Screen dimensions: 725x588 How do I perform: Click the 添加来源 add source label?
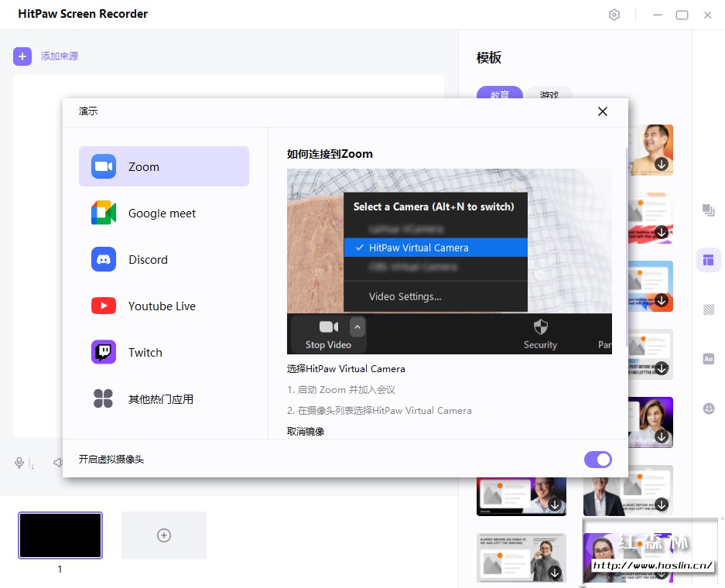tap(59, 56)
